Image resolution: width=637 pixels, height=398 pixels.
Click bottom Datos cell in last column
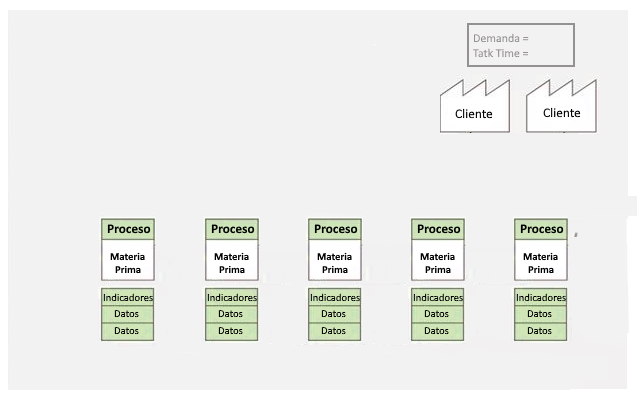click(540, 331)
